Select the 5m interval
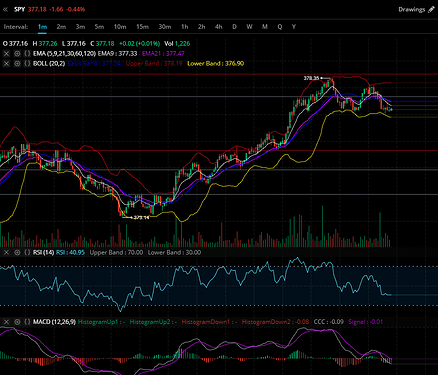Image resolution: width=438 pixels, height=375 pixels. pyautogui.click(x=99, y=27)
